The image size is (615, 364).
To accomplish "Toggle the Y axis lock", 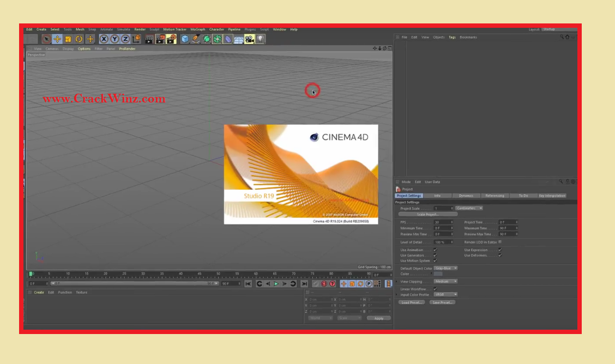I will pyautogui.click(x=114, y=39).
